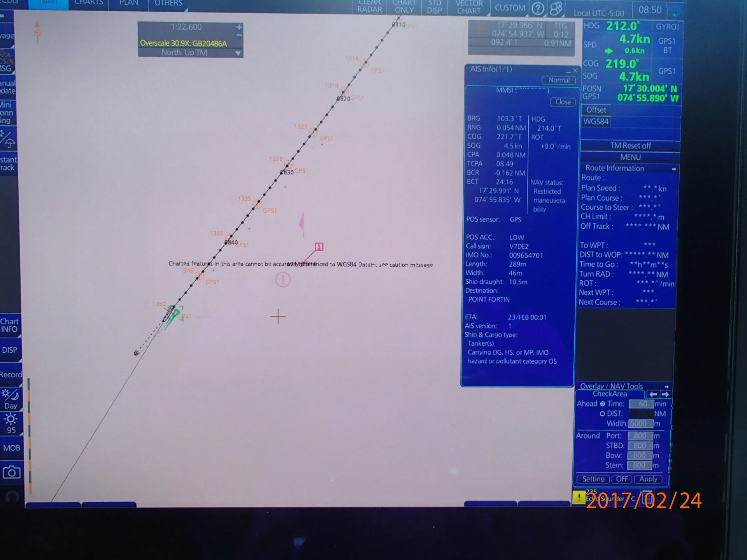The width and height of the screenshot is (747, 560).
Task: Select the Ahead Time radio button
Action: (x=602, y=404)
